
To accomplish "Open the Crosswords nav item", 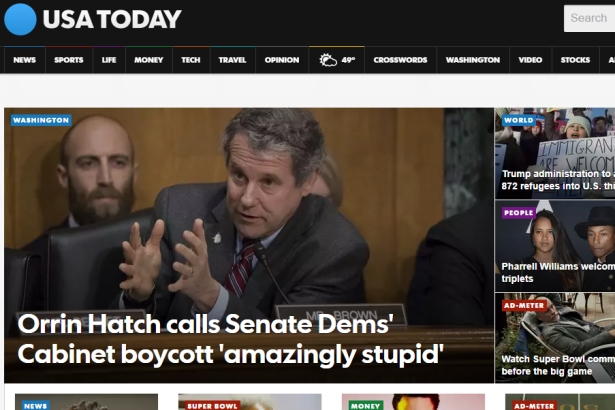I will click(400, 60).
